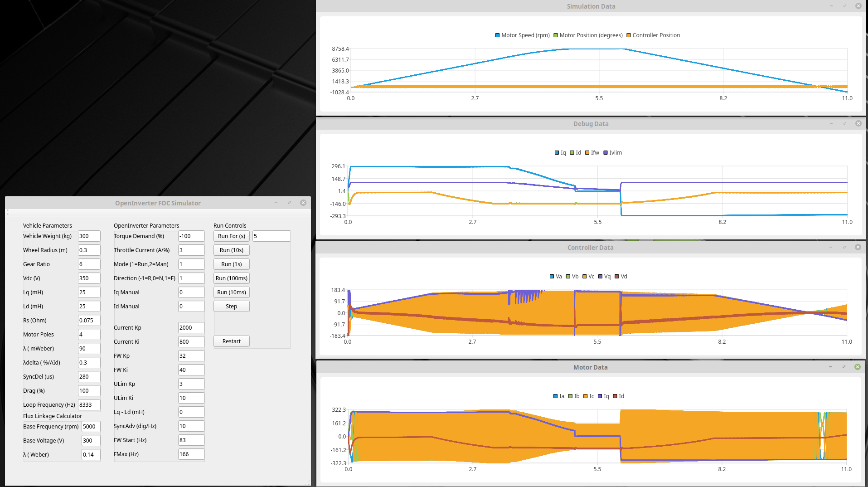Maximize the Debug Data window
The height and width of the screenshot is (487, 868).
pyautogui.click(x=844, y=123)
